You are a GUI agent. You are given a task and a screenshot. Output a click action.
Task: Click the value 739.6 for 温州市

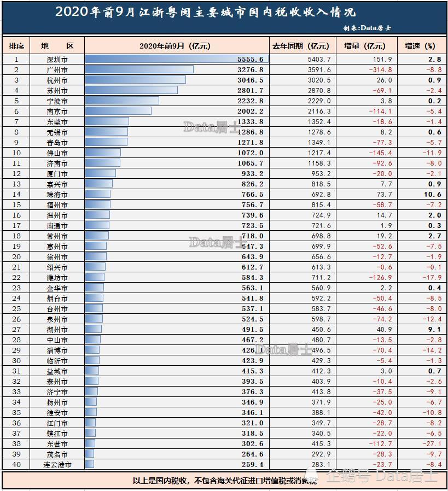click(252, 215)
